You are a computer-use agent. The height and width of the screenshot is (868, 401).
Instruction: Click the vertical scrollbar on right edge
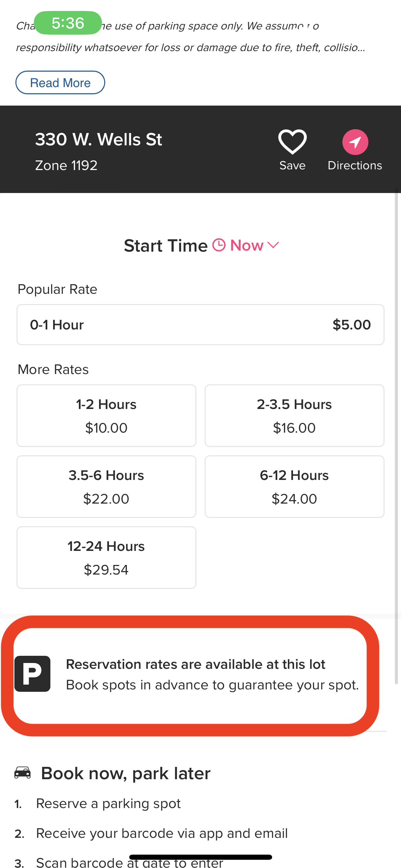pos(396,435)
